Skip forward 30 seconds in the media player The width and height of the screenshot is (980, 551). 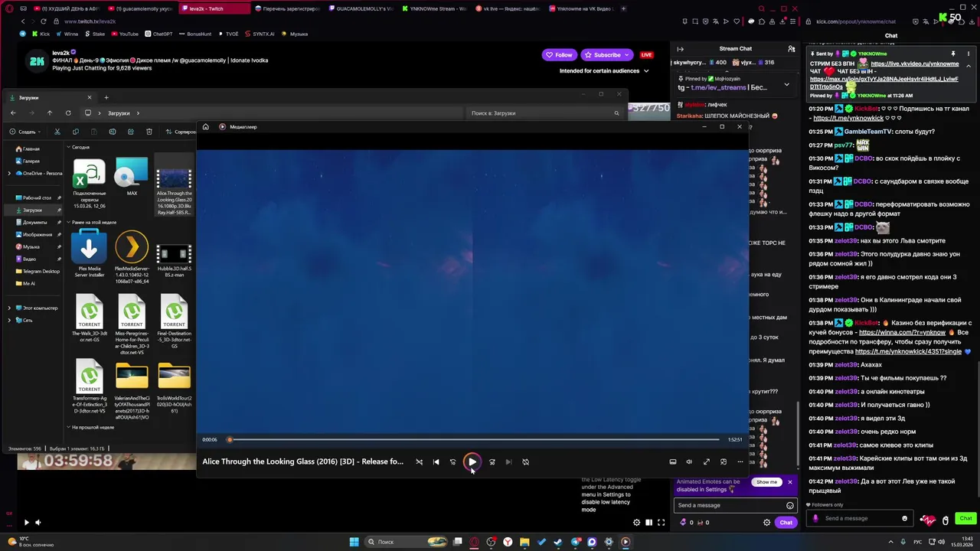492,461
